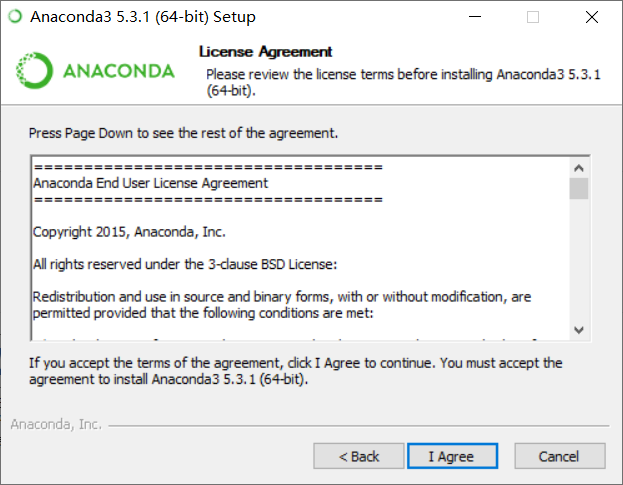623x485 pixels.
Task: Click the license scrollbar up arrow
Action: (x=579, y=166)
